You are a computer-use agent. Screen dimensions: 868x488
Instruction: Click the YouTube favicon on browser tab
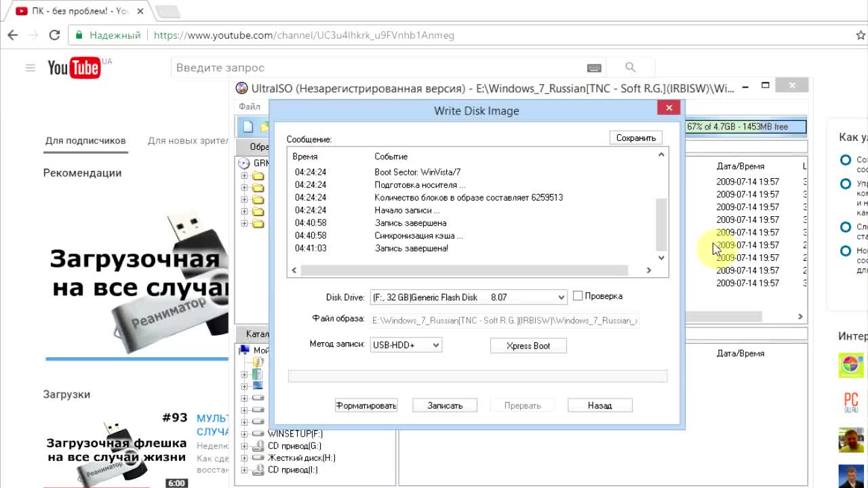[x=21, y=11]
